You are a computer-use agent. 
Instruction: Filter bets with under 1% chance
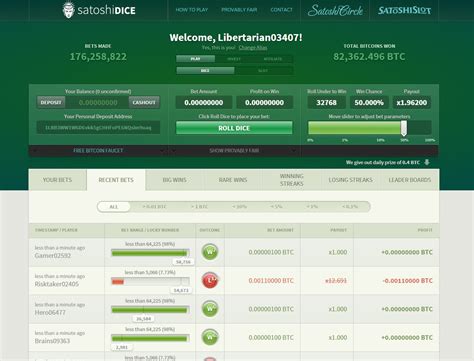[x=312, y=207]
